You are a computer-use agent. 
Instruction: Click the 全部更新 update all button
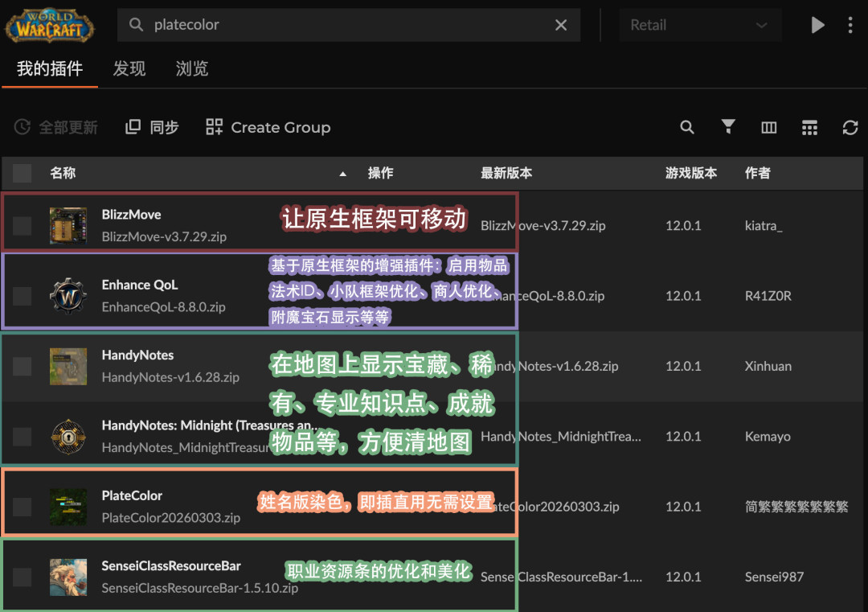(x=56, y=127)
